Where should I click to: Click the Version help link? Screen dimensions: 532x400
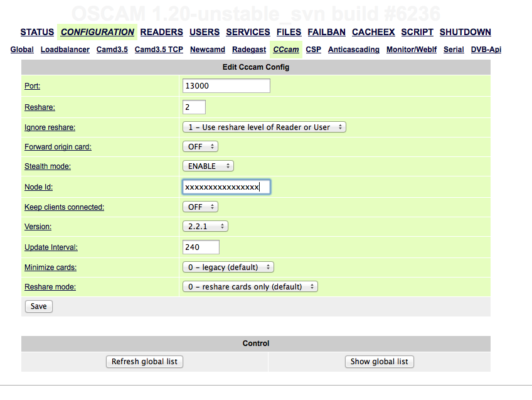click(x=38, y=227)
